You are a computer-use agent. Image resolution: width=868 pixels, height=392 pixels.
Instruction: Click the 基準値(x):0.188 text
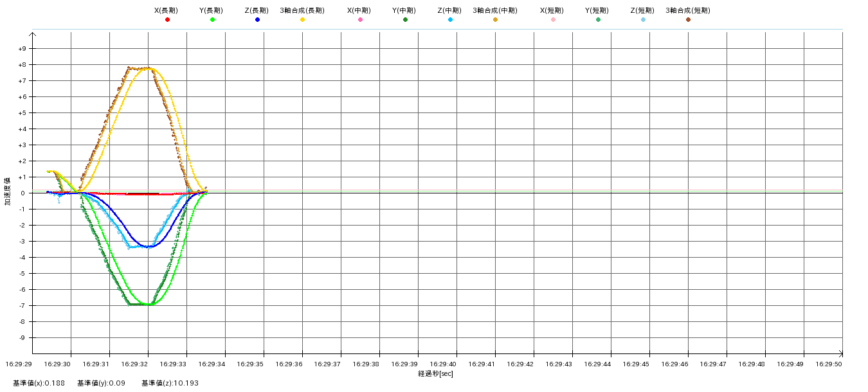coord(39,383)
